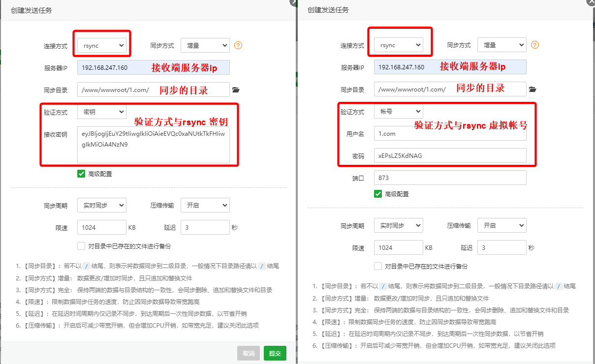Open help icon beside 同步方式 in left dialog
Image resolution: width=595 pixels, height=364 pixels.
[238, 45]
